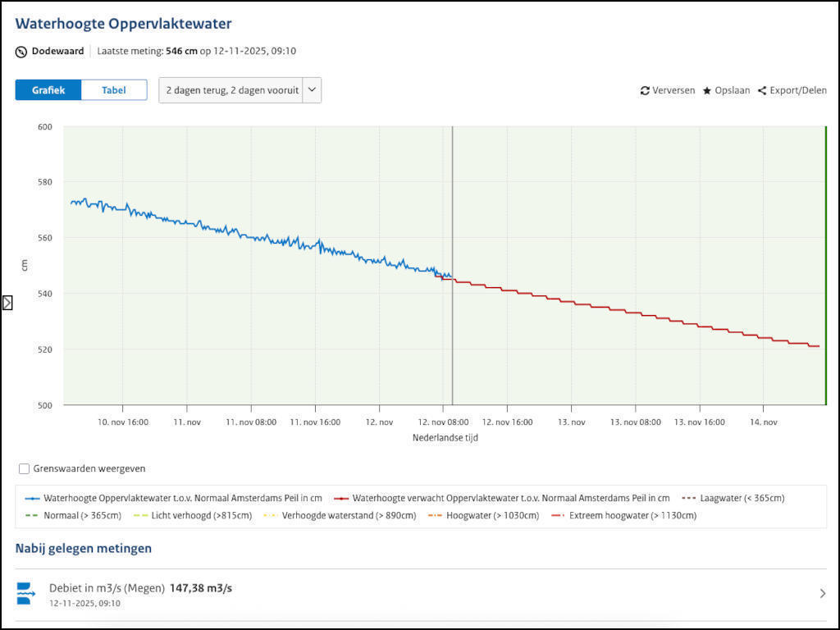
Task: Click the Debiet water flow icon
Action: point(25,593)
